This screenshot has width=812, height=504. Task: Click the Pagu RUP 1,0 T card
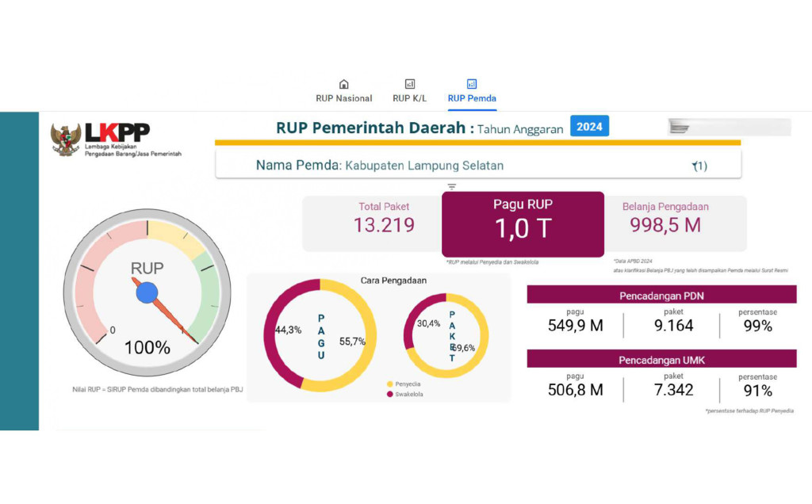point(523,224)
